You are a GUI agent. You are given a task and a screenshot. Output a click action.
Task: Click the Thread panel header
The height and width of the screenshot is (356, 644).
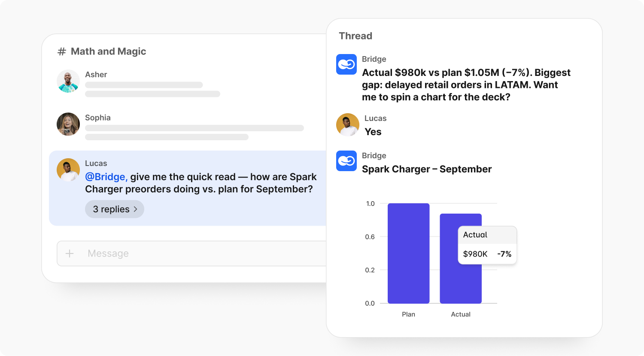point(355,36)
